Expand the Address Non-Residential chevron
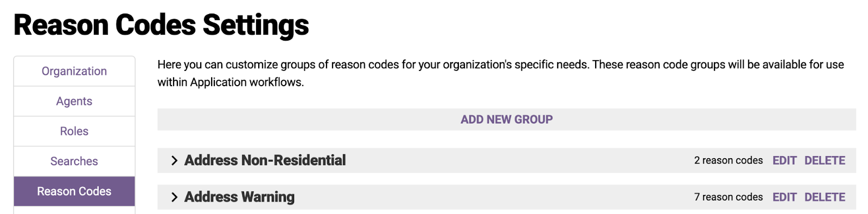This screenshot has width=868, height=214. 174,160
